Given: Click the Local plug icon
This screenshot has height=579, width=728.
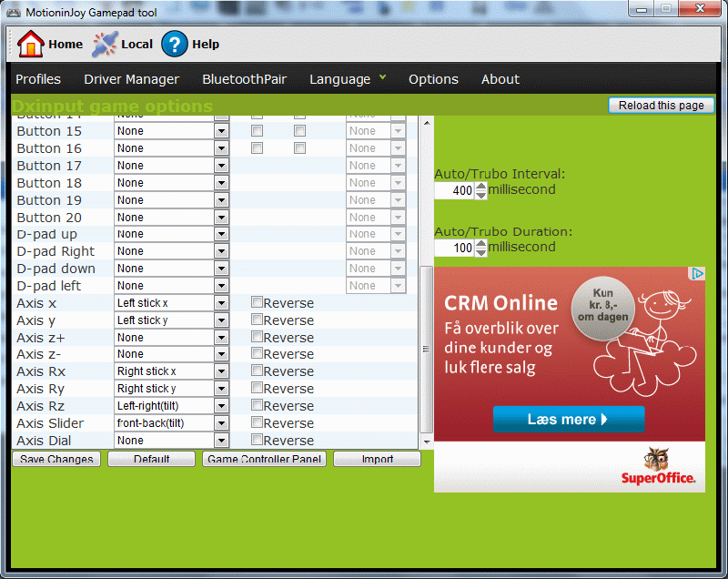Looking at the screenshot, I should [x=106, y=44].
